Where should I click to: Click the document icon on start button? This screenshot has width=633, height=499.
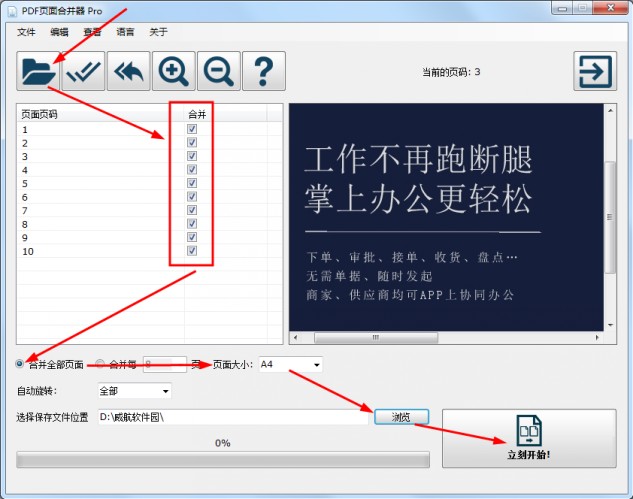529,431
